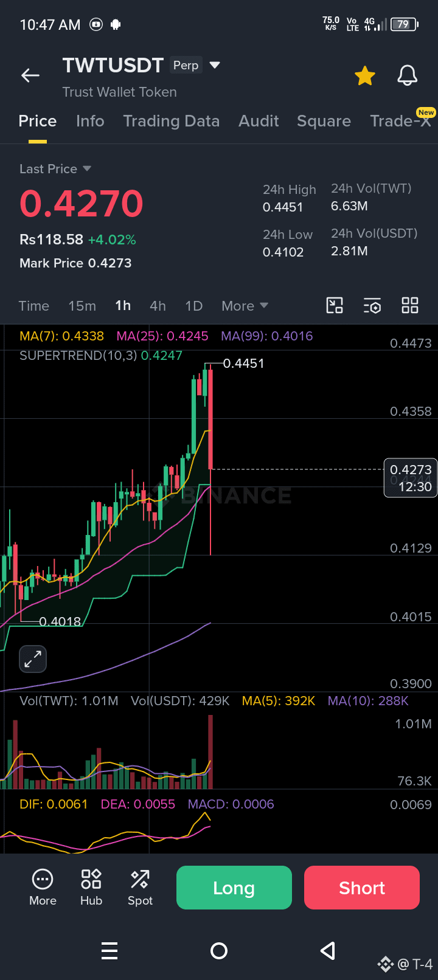Open the Last Price dropdown
The width and height of the screenshot is (438, 980).
point(55,169)
